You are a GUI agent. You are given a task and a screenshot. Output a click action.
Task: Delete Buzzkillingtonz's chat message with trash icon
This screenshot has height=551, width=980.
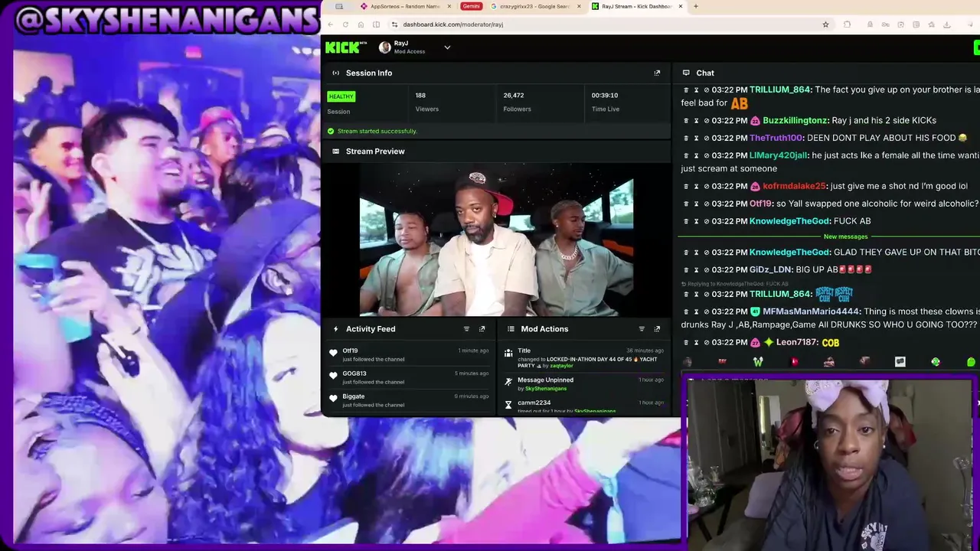[686, 121]
